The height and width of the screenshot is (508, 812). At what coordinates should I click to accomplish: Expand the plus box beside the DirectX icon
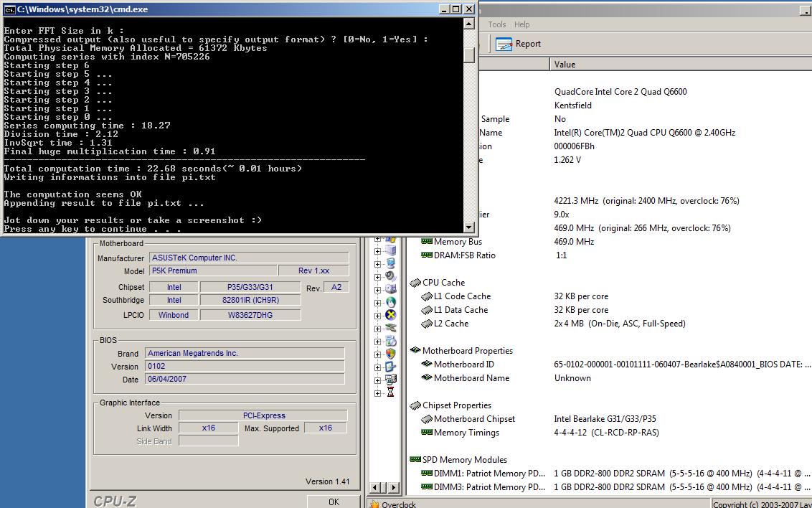tap(377, 316)
